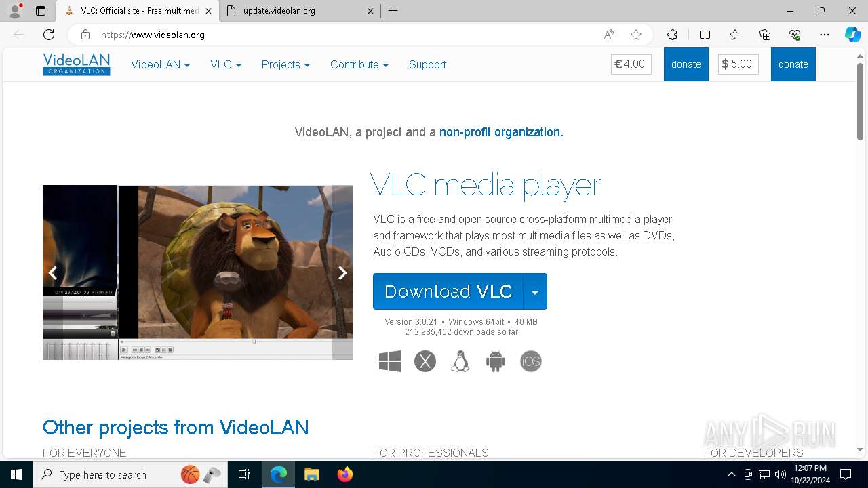Click the 'Version 3.0.21' text

pyautogui.click(x=411, y=322)
